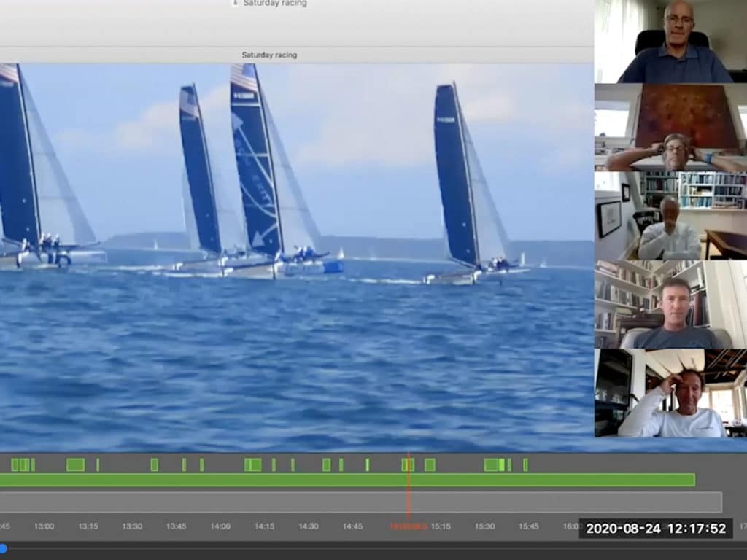Click the document icon beside the window title
The width and height of the screenshot is (747, 560).
pos(235,3)
